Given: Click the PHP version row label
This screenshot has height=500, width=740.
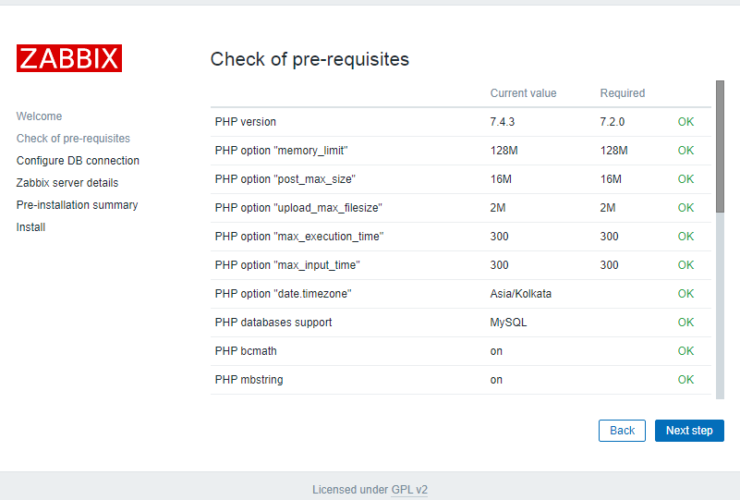Looking at the screenshot, I should [x=245, y=122].
